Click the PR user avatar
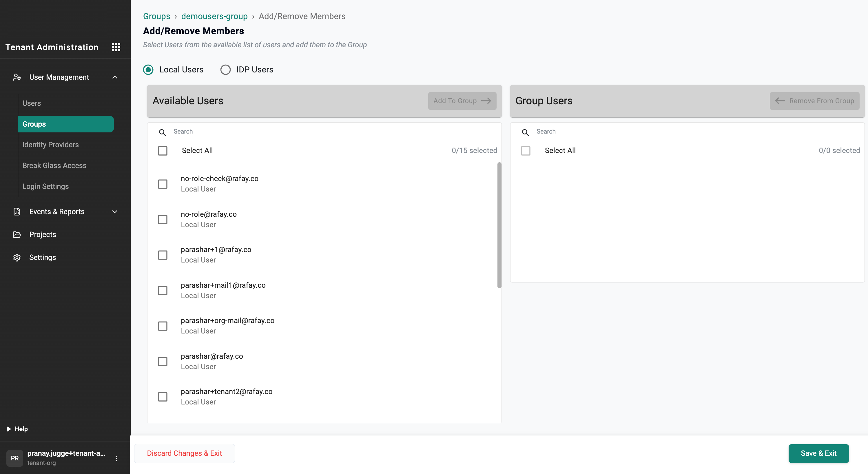 tap(14, 458)
